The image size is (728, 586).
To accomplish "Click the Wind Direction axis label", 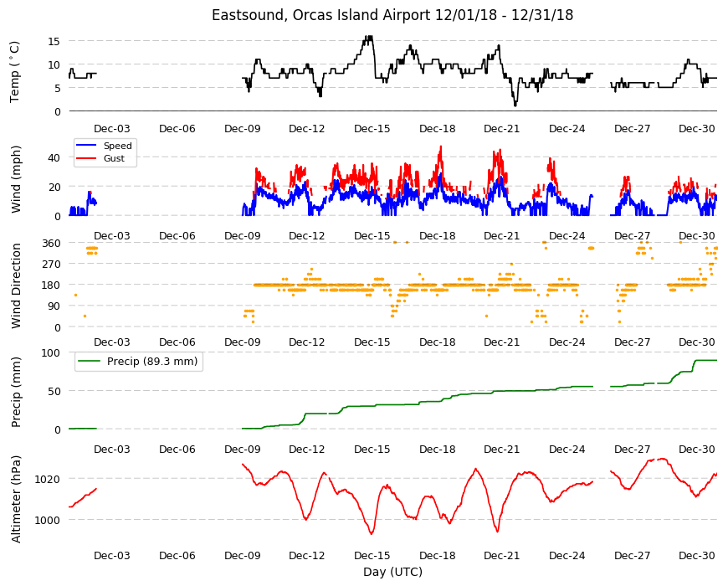I will coord(16,285).
